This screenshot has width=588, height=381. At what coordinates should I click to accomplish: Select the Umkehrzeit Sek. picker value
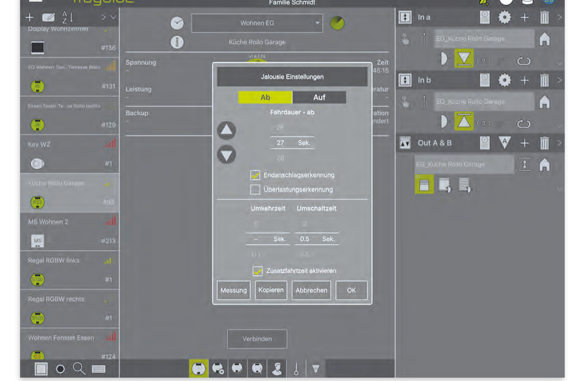268,239
